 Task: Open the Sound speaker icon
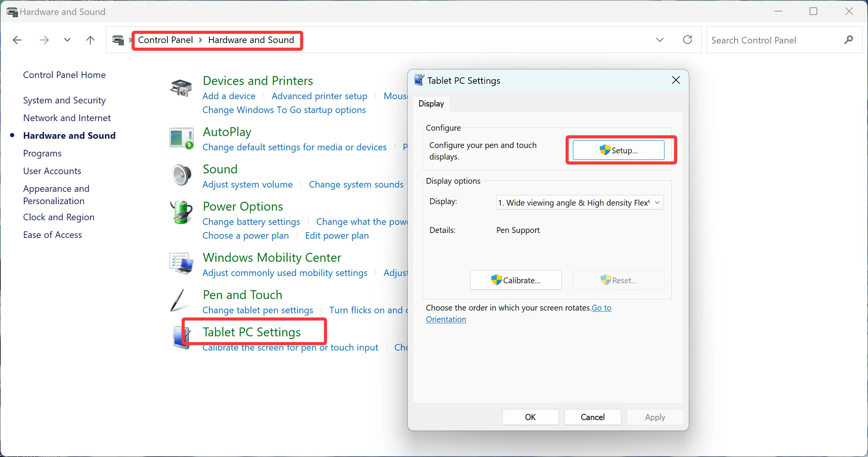[x=181, y=175]
